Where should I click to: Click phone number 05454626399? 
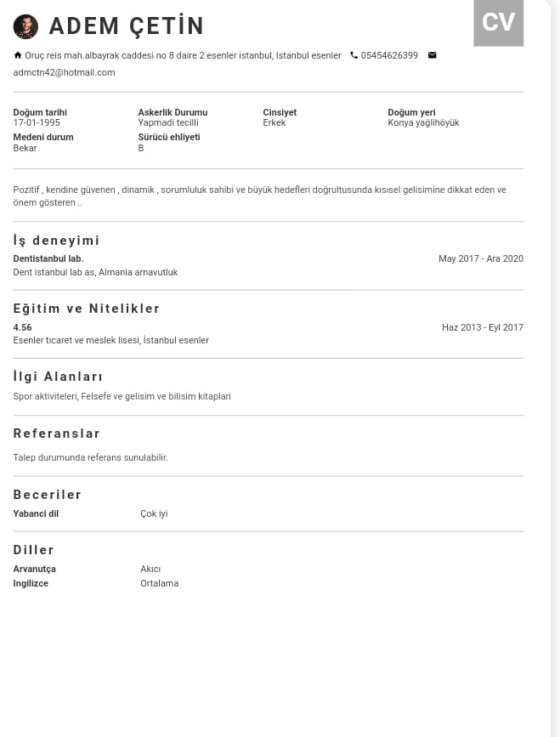(x=389, y=55)
